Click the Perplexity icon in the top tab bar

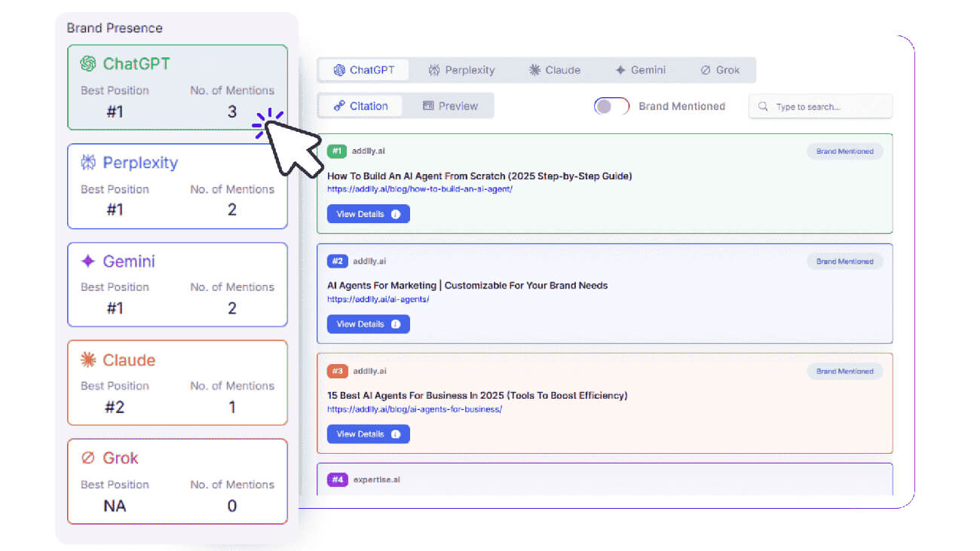pos(434,70)
